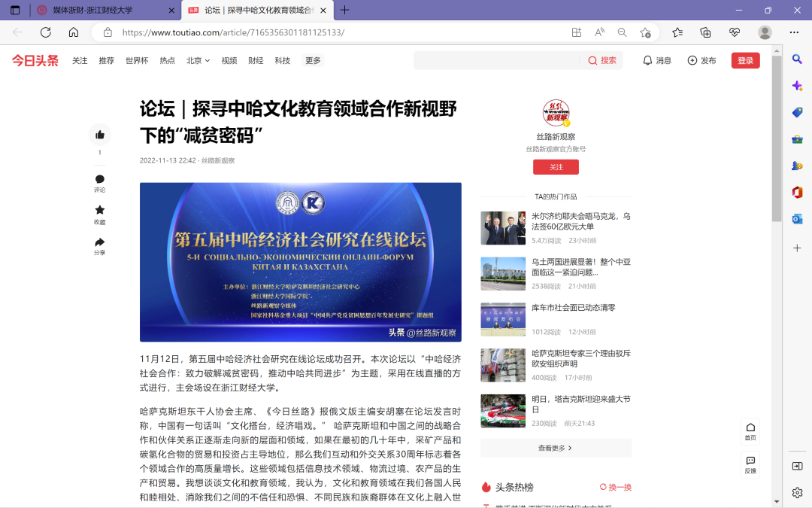Open the apps/QR grid icon in address bar
The image size is (812, 508).
(x=577, y=32)
